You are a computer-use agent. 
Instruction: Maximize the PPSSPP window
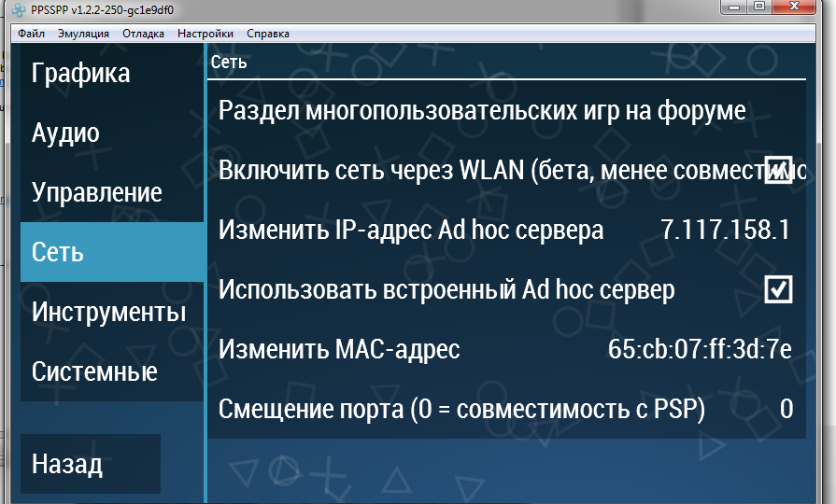[759, 7]
